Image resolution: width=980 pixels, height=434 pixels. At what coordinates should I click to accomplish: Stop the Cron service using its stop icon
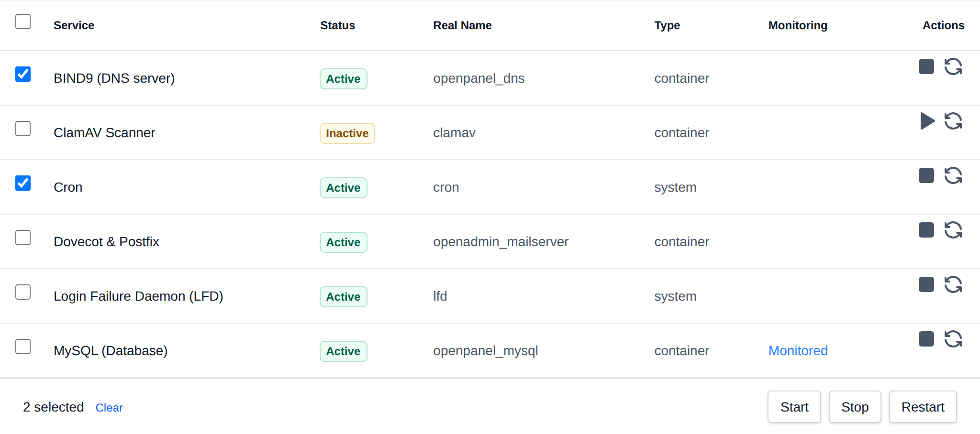pos(926,175)
